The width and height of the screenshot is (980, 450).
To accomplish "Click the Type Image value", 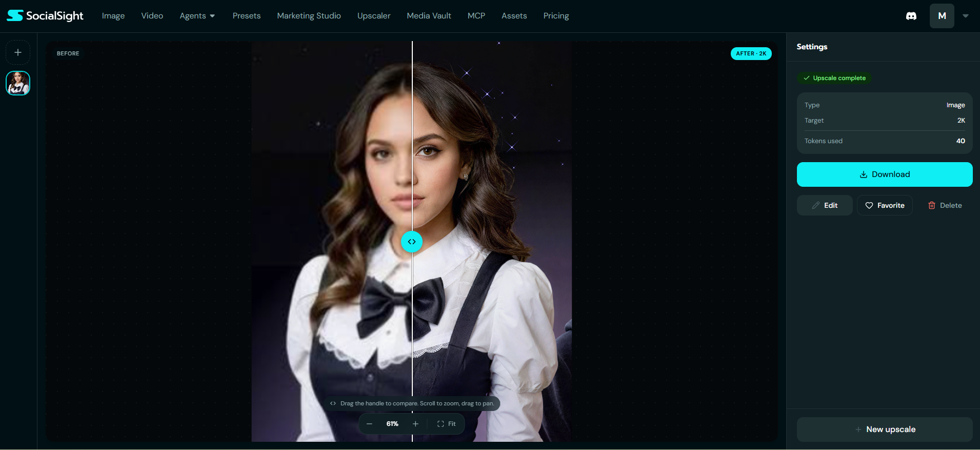I will tap(956, 105).
